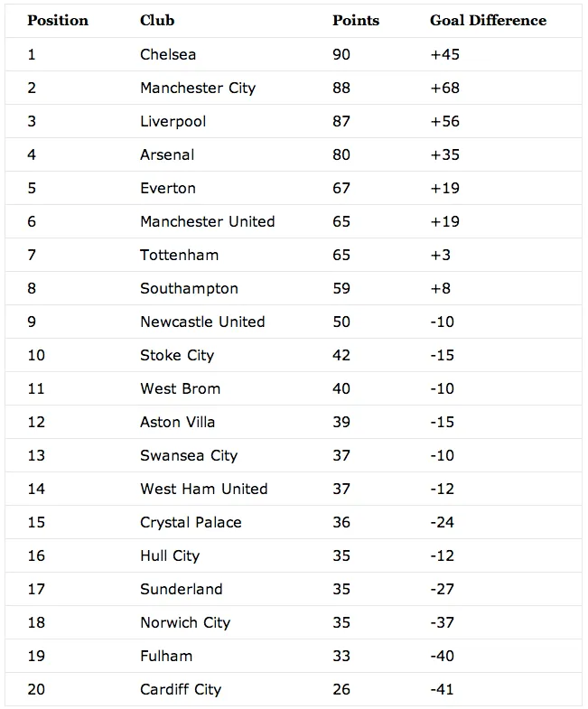Click the Crystal Palace club name

(191, 522)
